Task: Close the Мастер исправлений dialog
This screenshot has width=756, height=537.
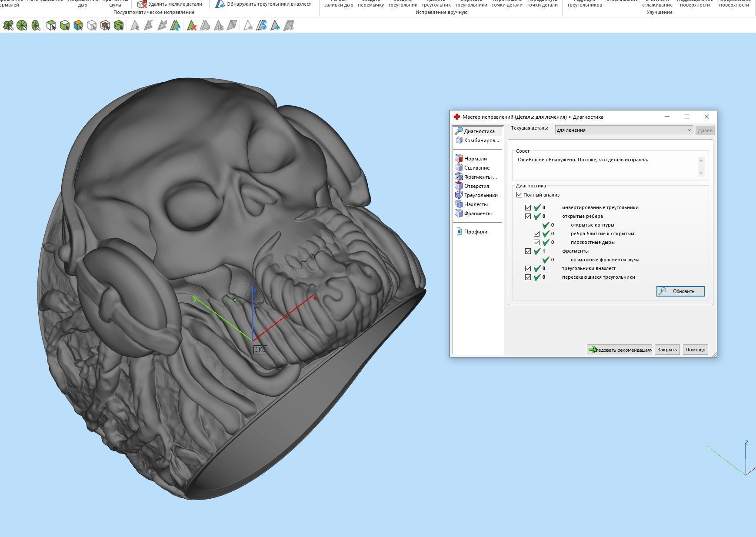Action: tap(706, 117)
